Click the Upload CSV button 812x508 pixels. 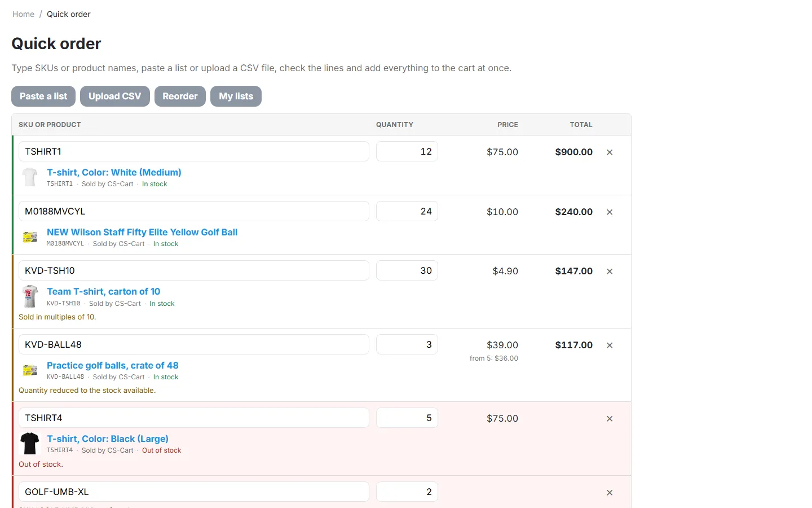[x=115, y=96]
